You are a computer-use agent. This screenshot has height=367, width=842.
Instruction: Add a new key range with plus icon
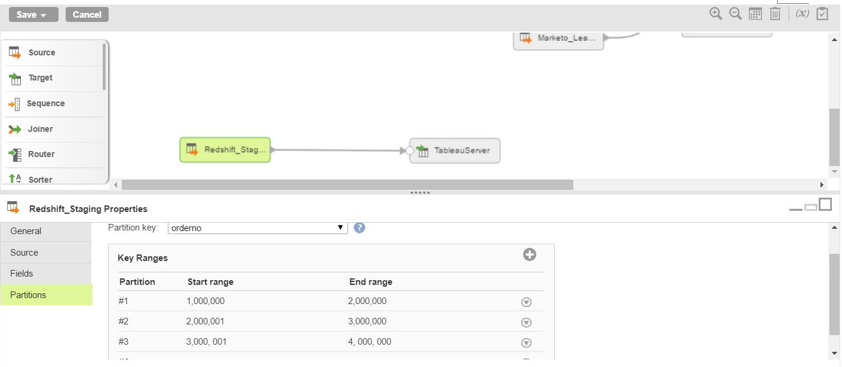529,255
